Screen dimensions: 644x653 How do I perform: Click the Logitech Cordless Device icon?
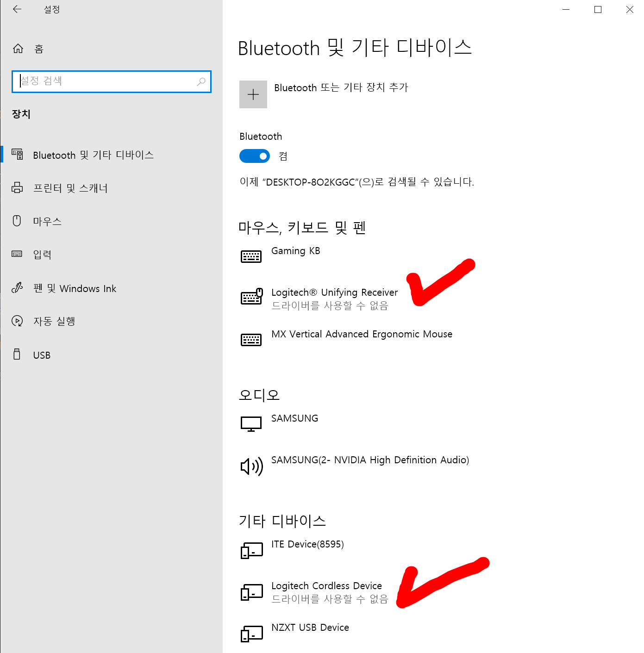[x=252, y=592]
